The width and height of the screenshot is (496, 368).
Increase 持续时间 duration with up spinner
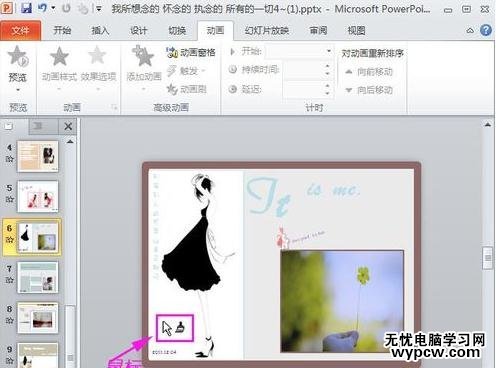[x=328, y=66]
